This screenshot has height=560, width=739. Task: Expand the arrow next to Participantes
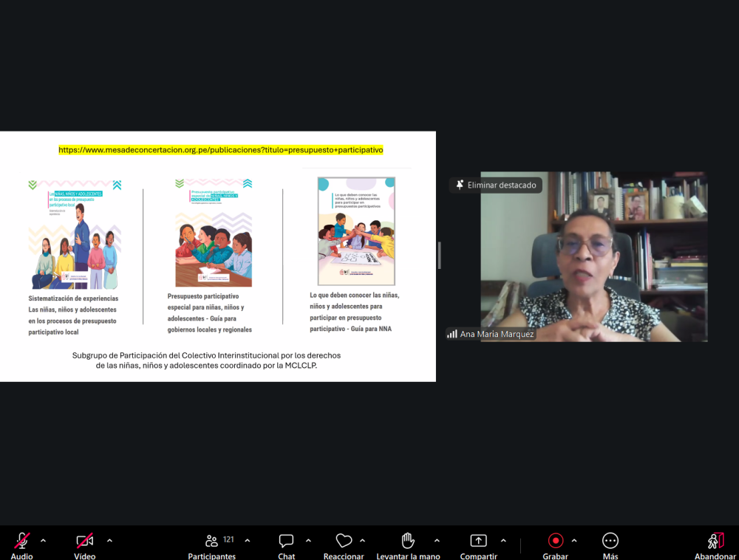pyautogui.click(x=247, y=541)
